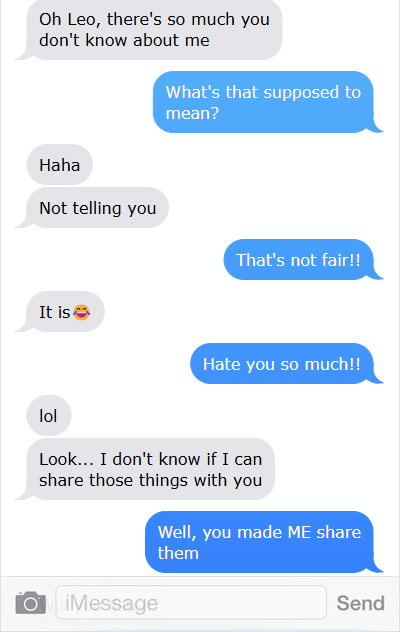Tap the "lol" message bubble
The image size is (400, 632).
coord(49,416)
